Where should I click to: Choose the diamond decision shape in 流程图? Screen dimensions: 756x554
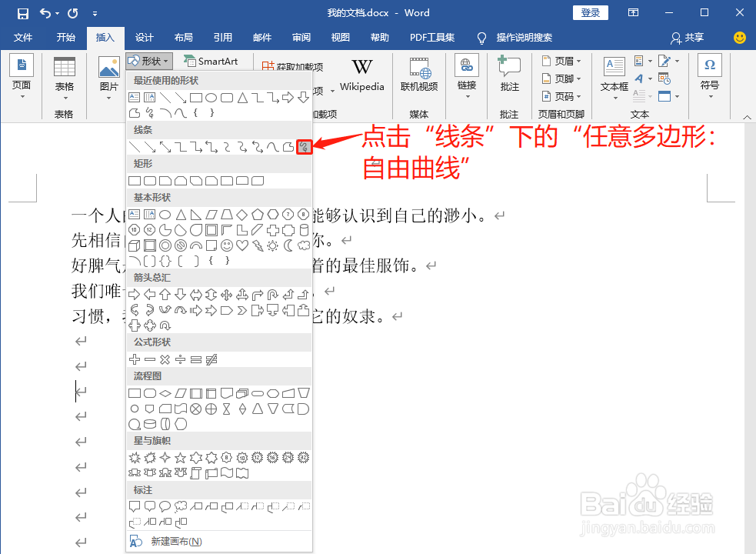point(165,393)
